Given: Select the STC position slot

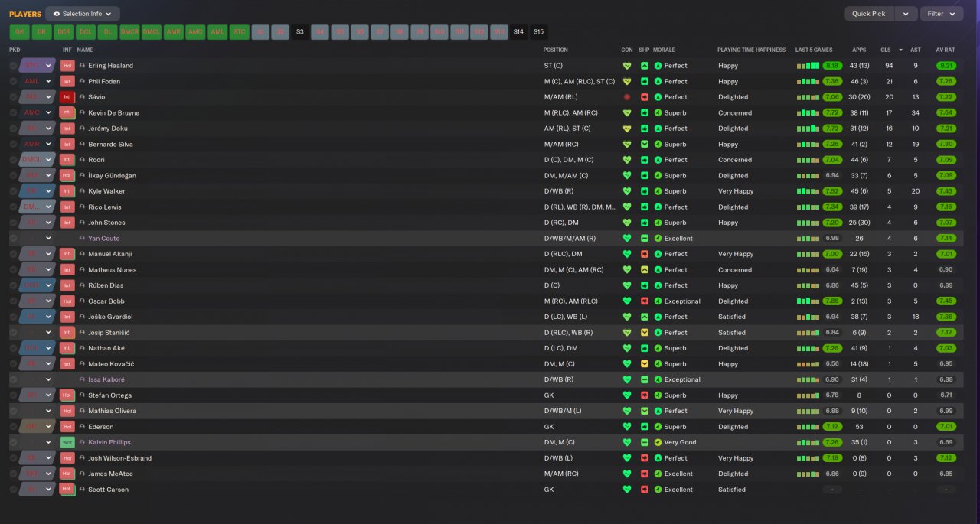Looking at the screenshot, I should coord(239,32).
